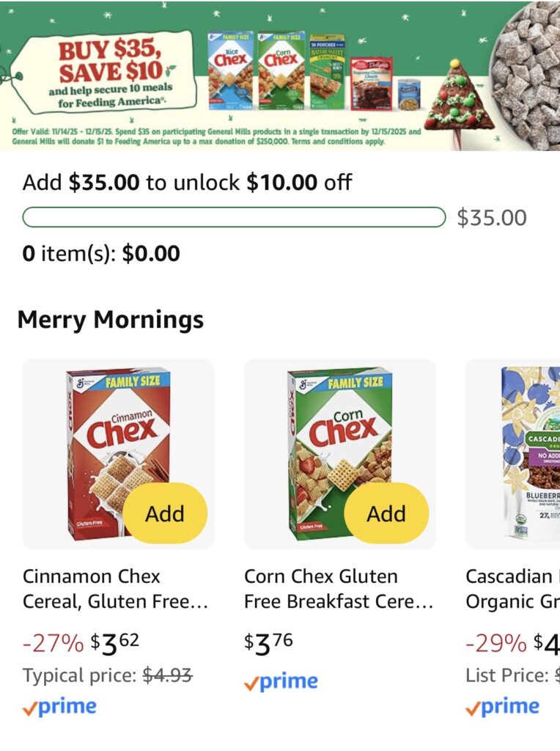Screen dimensions: 560x751
Task: Click the $35.00 savings progress bar
Action: point(234,218)
